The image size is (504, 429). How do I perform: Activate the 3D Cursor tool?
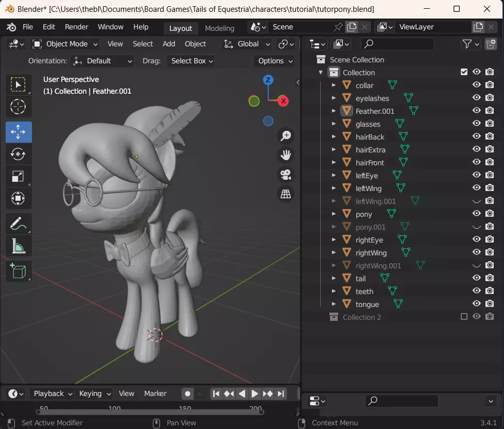tap(19, 107)
